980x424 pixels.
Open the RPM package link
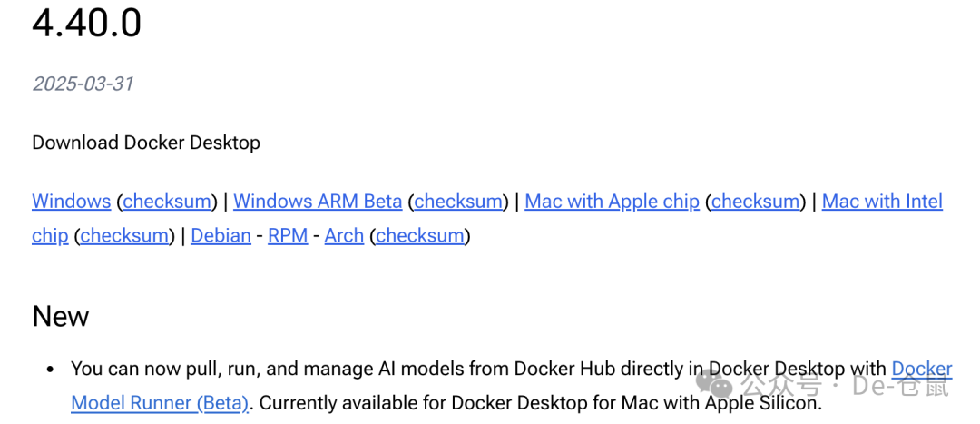288,236
